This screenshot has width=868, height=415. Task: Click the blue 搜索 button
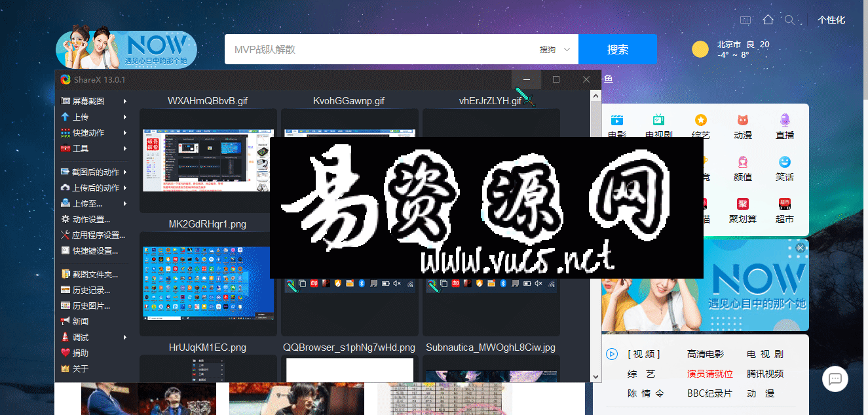(618, 49)
